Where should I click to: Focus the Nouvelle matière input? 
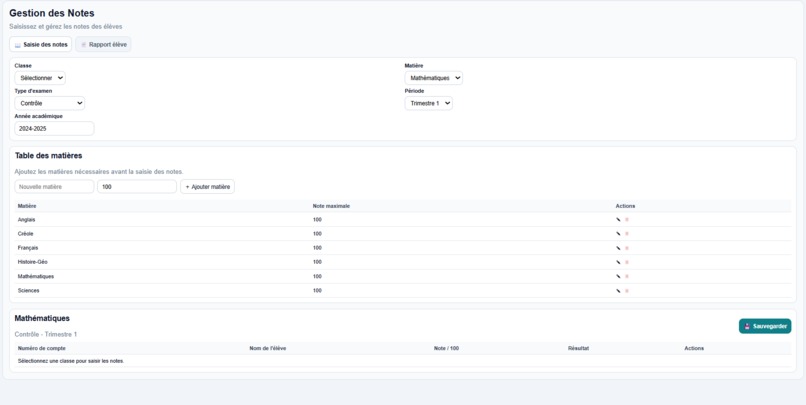point(54,187)
